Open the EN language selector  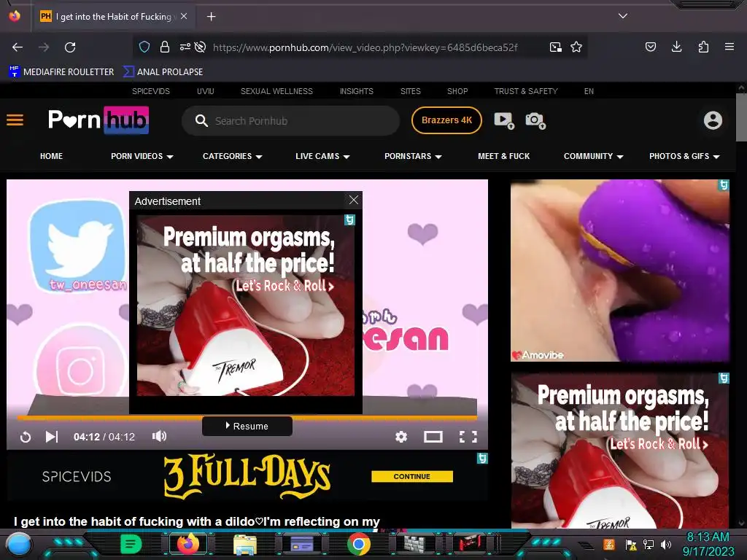[x=589, y=91]
